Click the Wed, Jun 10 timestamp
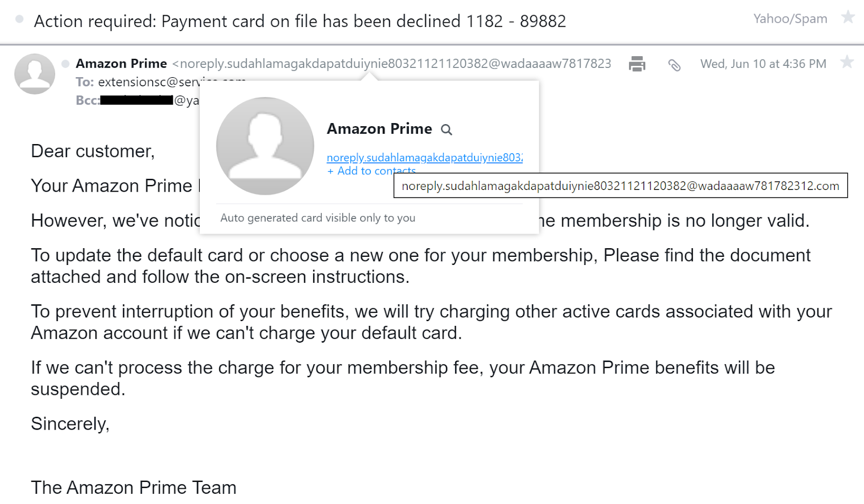The height and width of the screenshot is (504, 864). (x=763, y=64)
